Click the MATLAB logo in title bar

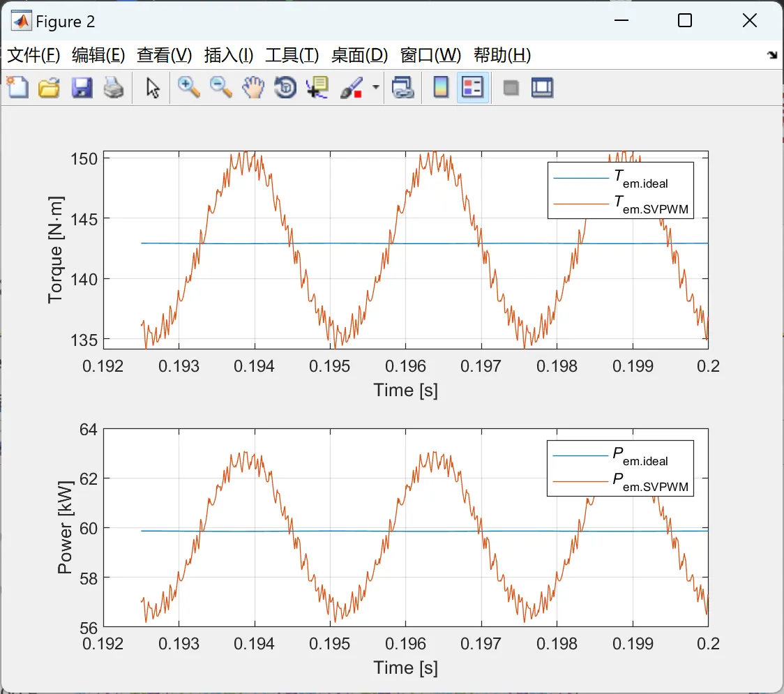pyautogui.click(x=21, y=21)
